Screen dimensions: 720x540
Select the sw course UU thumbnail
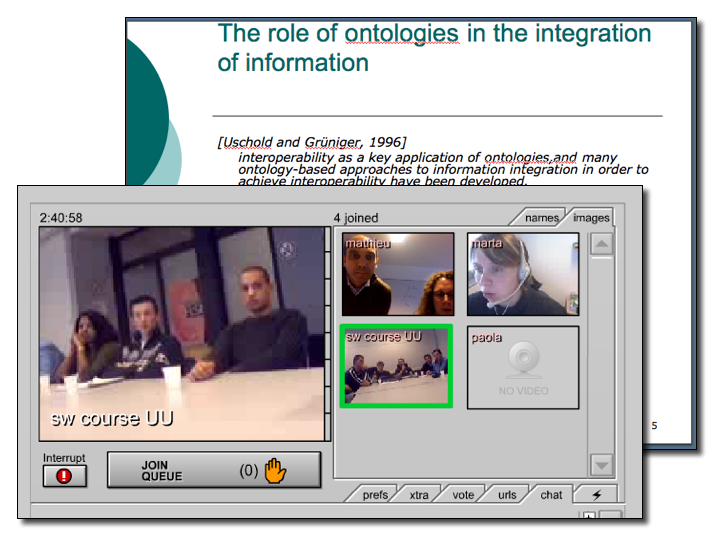[397, 366]
